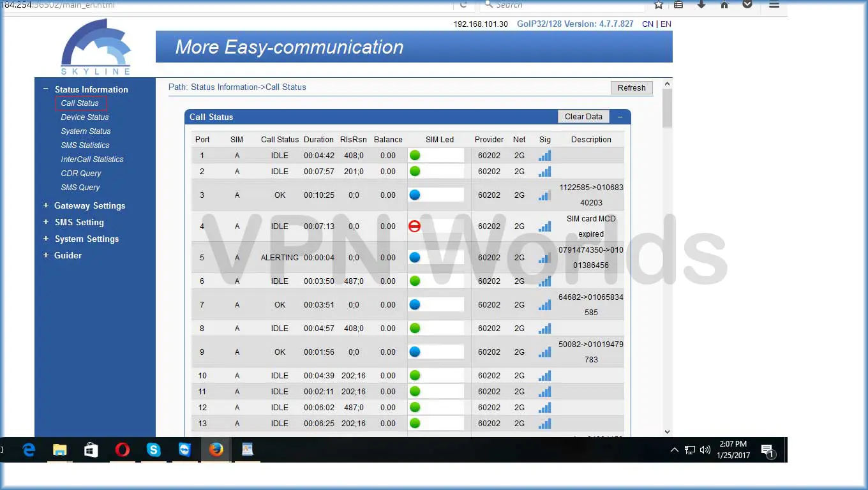
Task: Click the Clear Data button
Action: (583, 116)
